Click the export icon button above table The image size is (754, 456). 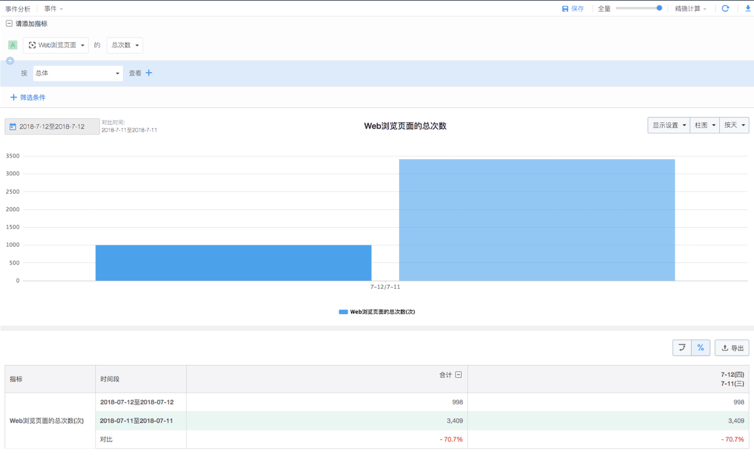click(732, 348)
